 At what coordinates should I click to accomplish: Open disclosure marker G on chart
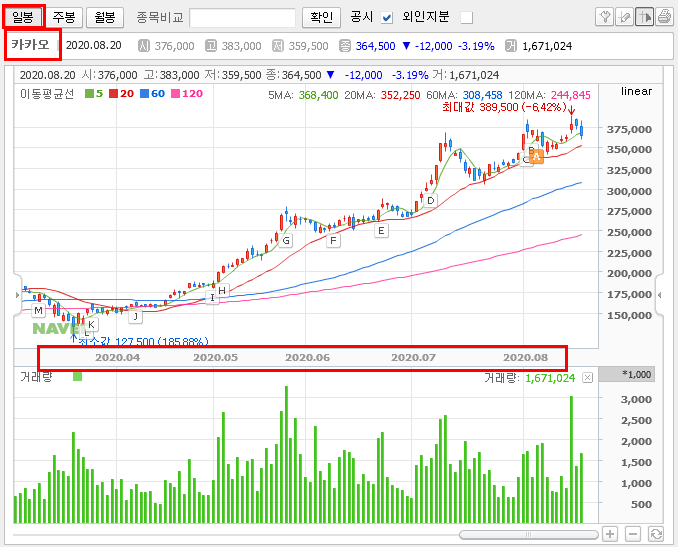pyautogui.click(x=285, y=241)
